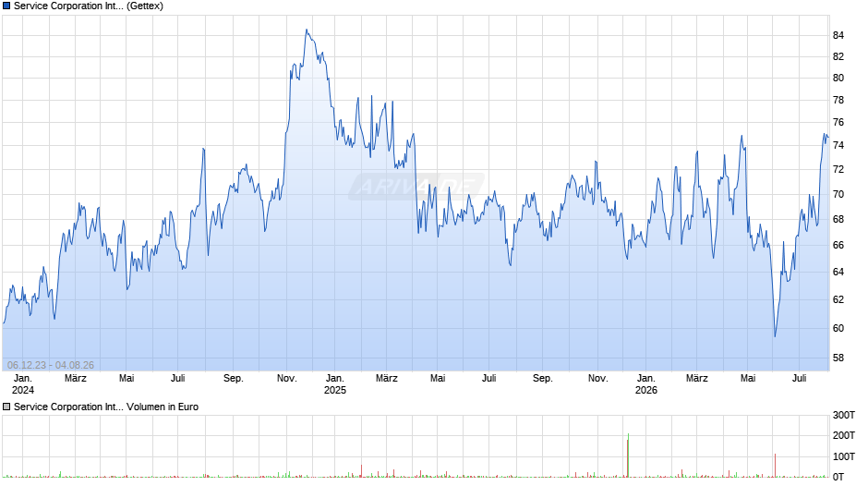Click the 'März' label after Jan. 2024

pos(76,379)
